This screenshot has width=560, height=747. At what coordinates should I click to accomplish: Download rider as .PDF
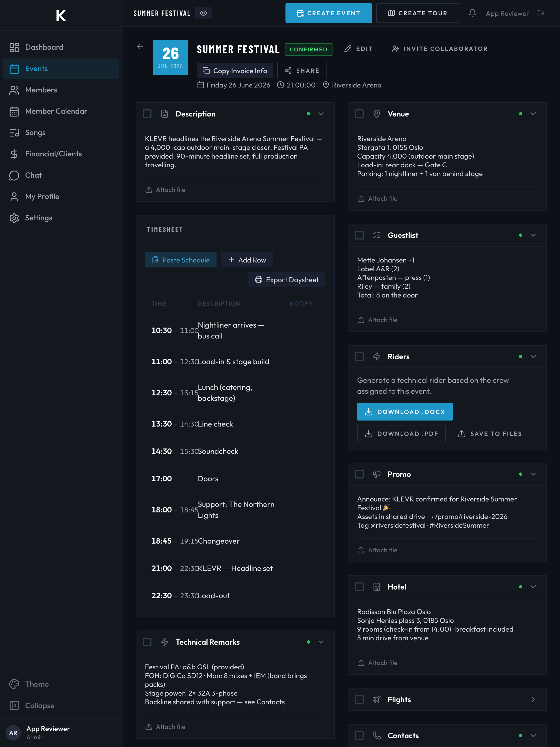(x=401, y=434)
